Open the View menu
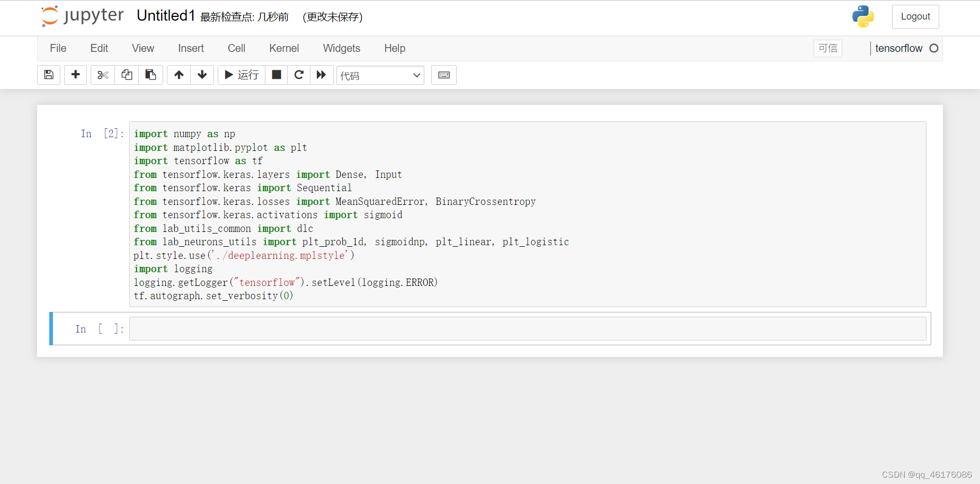This screenshot has height=484, width=980. pos(143,48)
